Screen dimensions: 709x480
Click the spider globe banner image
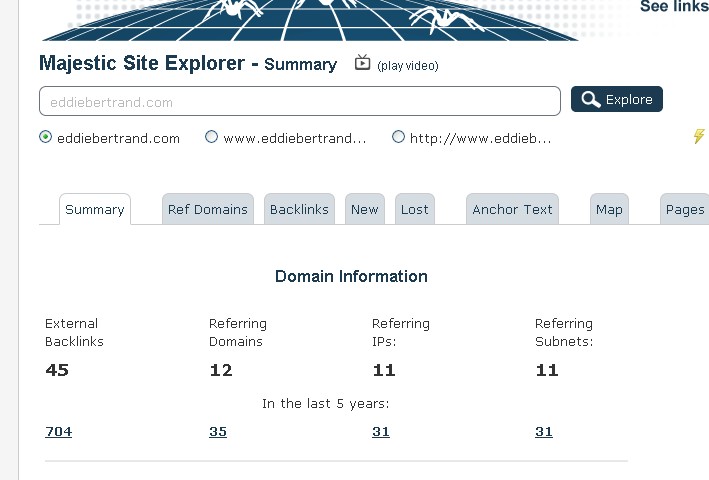click(310, 20)
